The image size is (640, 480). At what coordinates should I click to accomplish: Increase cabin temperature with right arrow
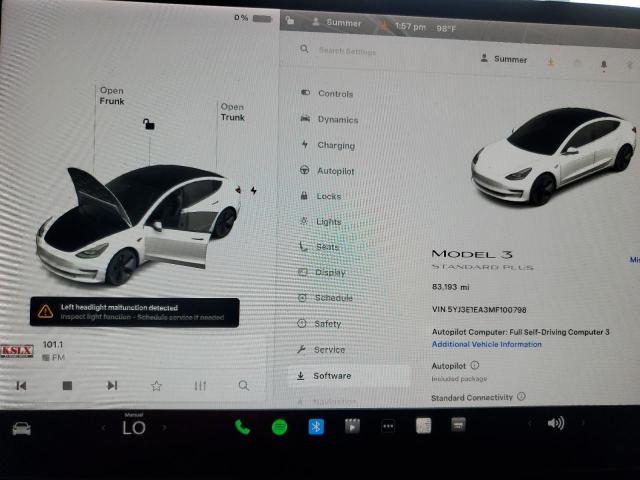164,427
